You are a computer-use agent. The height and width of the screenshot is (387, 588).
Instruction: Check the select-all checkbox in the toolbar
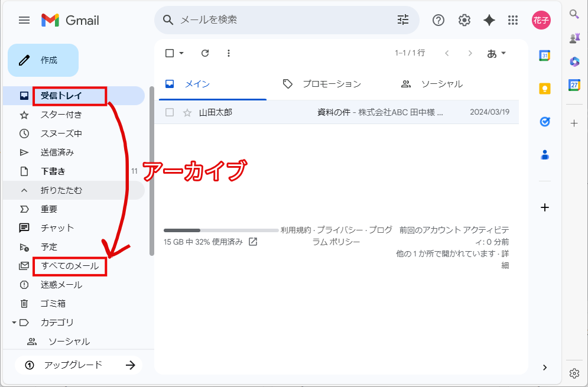(x=169, y=53)
